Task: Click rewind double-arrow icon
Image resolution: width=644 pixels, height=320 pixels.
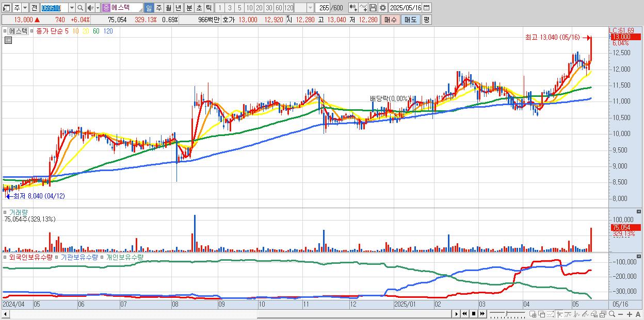Action: pyautogui.click(x=465, y=314)
